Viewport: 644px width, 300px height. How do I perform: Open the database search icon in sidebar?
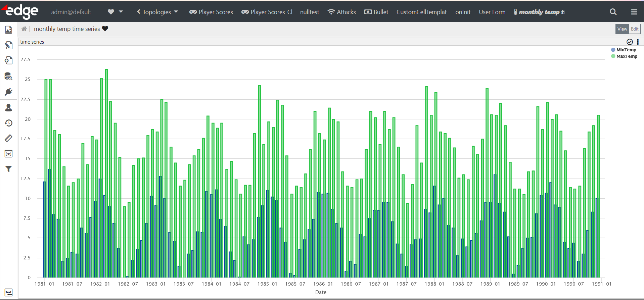[9, 76]
